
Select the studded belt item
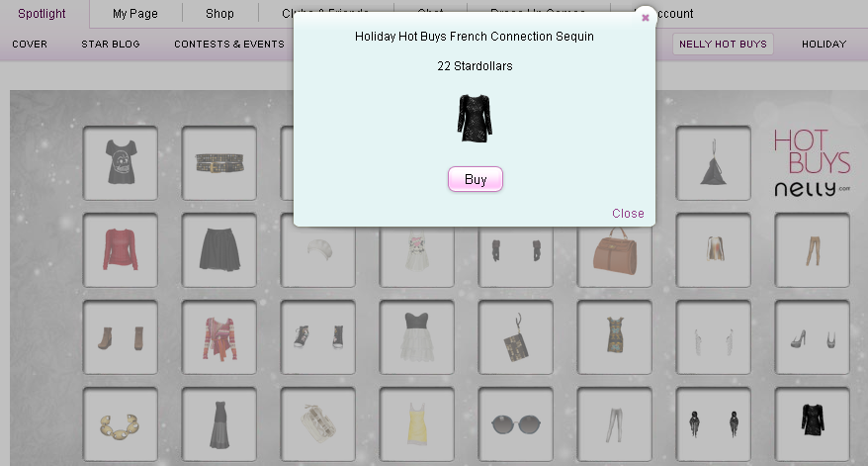tap(219, 163)
